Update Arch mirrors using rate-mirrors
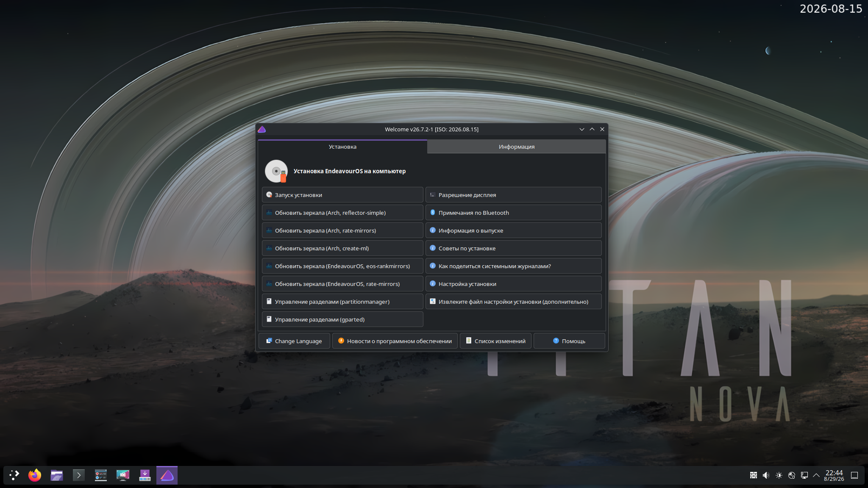Image resolution: width=868 pixels, height=488 pixels. (x=342, y=230)
